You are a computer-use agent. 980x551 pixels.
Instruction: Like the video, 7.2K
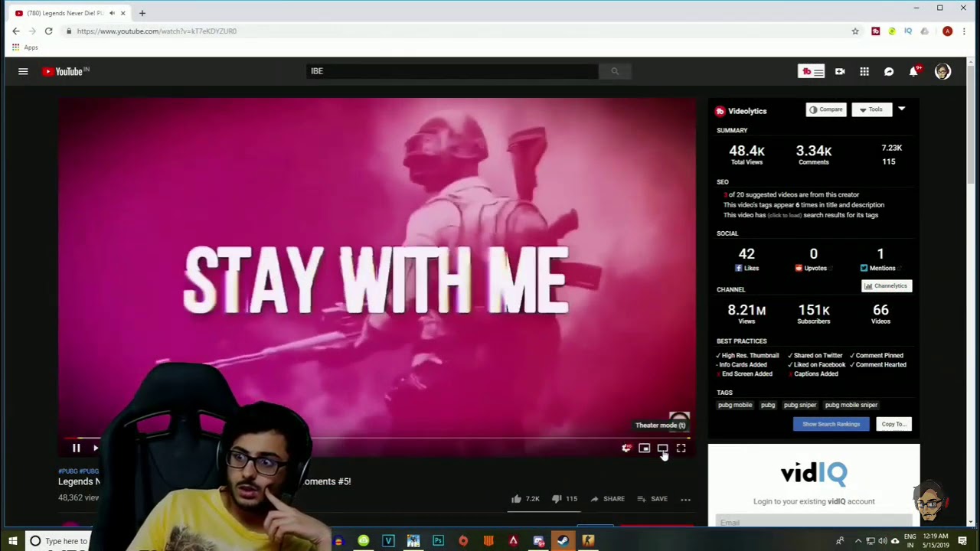pos(525,499)
